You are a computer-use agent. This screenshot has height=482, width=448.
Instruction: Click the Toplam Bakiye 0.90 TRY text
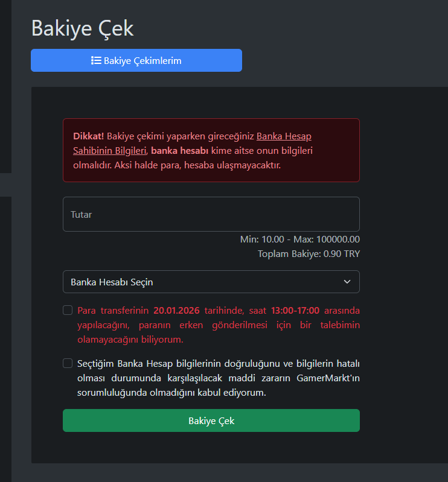pos(309,254)
